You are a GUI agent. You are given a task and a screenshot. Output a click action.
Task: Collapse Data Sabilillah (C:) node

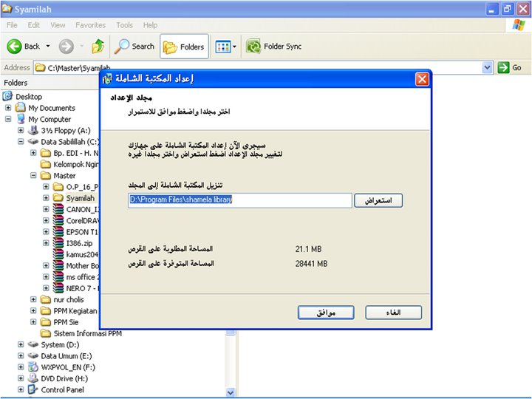click(21, 141)
